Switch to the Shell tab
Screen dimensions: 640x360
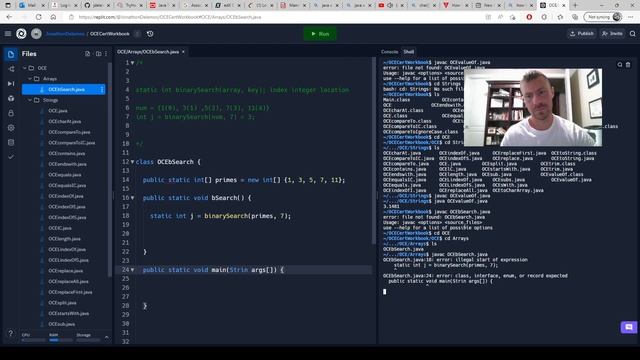click(409, 52)
